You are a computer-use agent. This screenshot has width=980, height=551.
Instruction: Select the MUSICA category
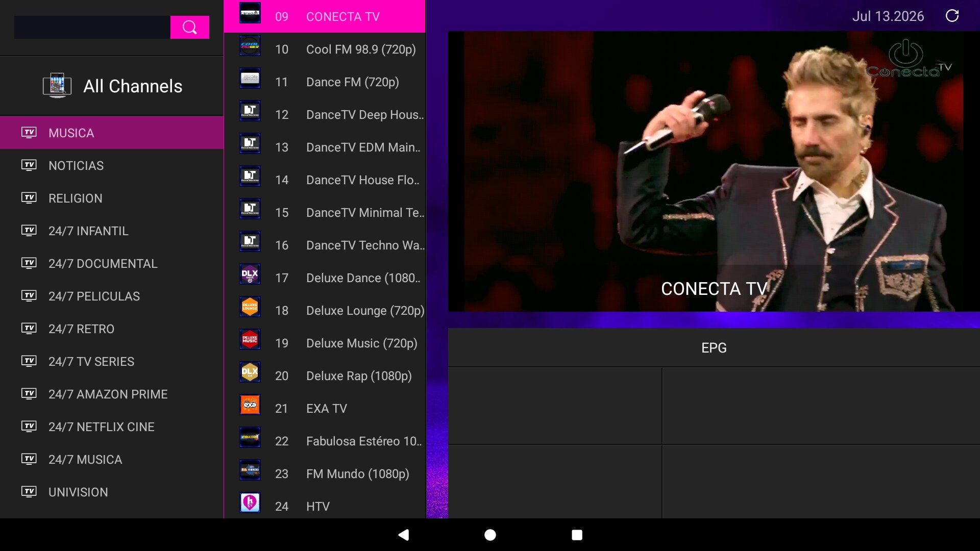(112, 133)
